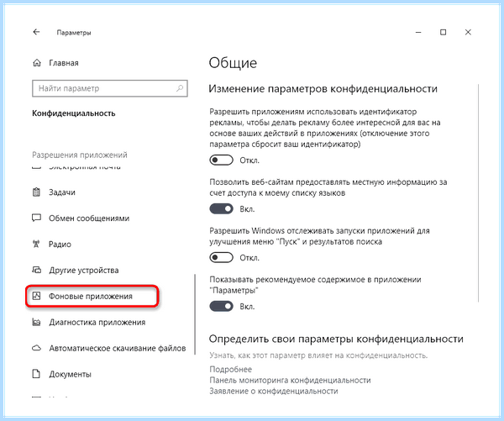Click the Документы page icon
Image resolution: width=504 pixels, height=421 pixels.
tap(37, 374)
